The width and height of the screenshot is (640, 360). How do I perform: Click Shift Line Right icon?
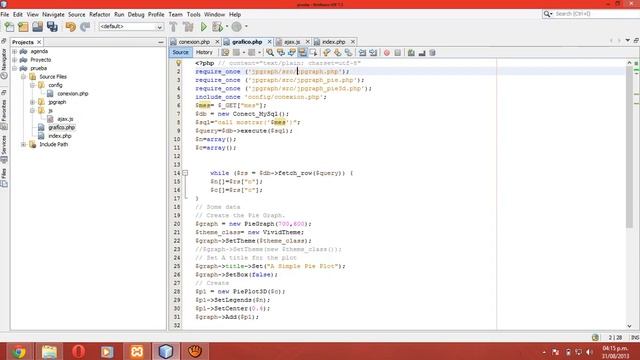[373, 53]
